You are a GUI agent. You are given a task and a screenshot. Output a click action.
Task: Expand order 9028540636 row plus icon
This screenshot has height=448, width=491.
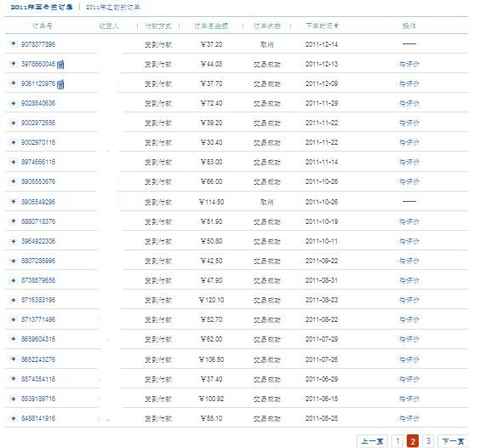tap(13, 103)
